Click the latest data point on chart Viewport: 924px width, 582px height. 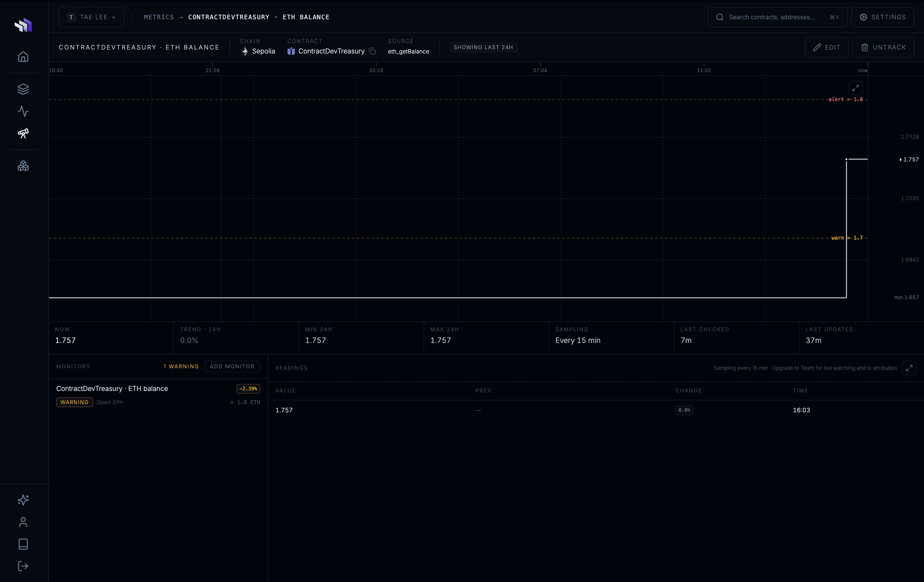point(846,159)
